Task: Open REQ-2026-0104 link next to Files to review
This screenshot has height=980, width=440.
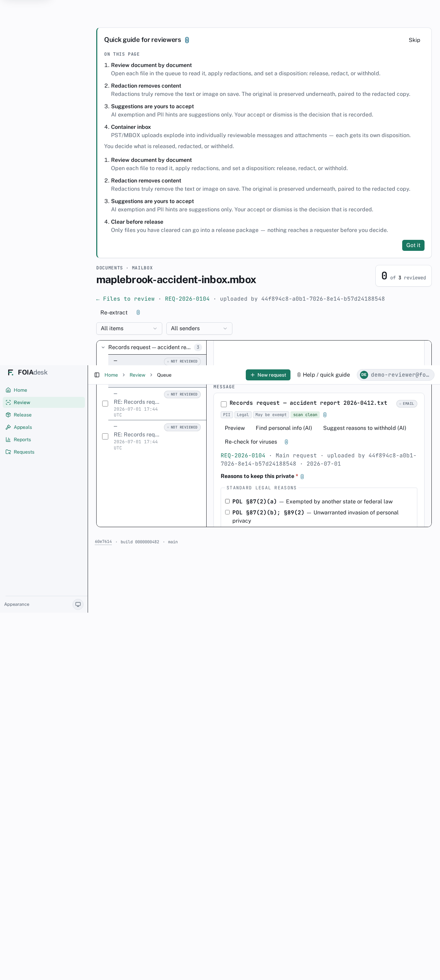Action: [187, 299]
